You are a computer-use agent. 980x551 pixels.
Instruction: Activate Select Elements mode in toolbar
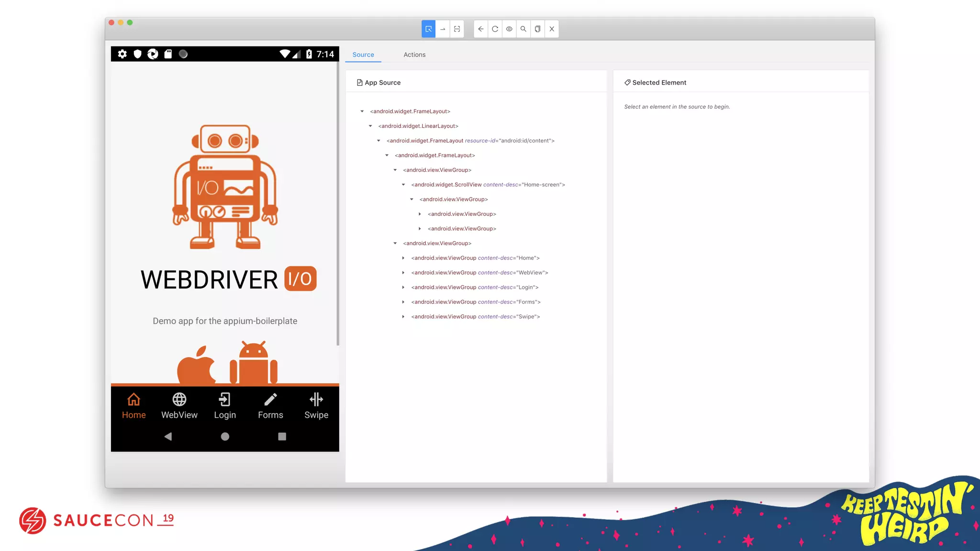(428, 29)
